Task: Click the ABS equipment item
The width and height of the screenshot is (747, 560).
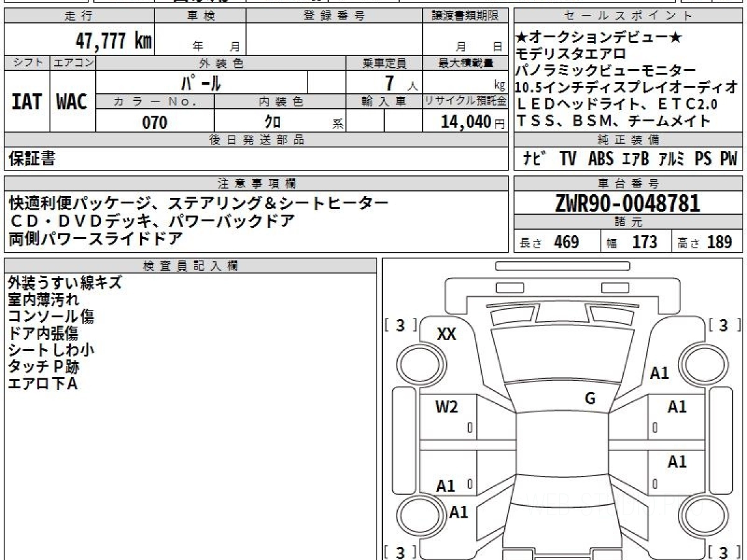Action: pyautogui.click(x=601, y=159)
